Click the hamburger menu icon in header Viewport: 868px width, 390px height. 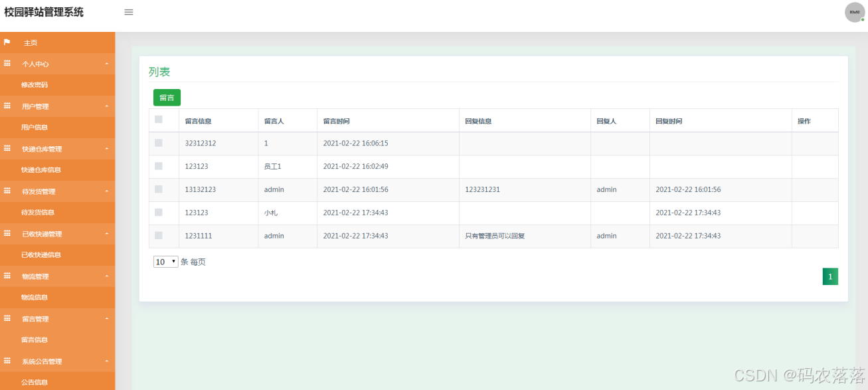(x=129, y=12)
